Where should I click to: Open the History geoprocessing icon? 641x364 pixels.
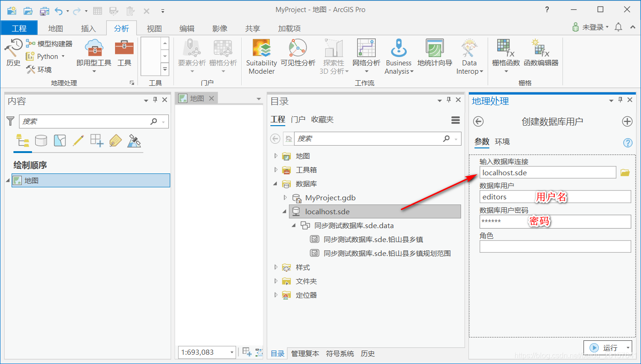coord(13,52)
